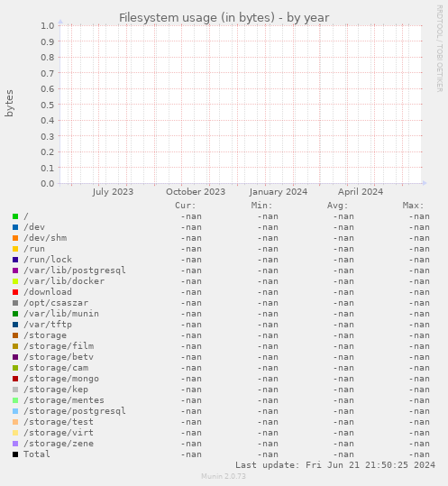Click the violet swatch beside /storage/zene
Image resolution: width=448 pixels, height=486 pixels.
15,444
